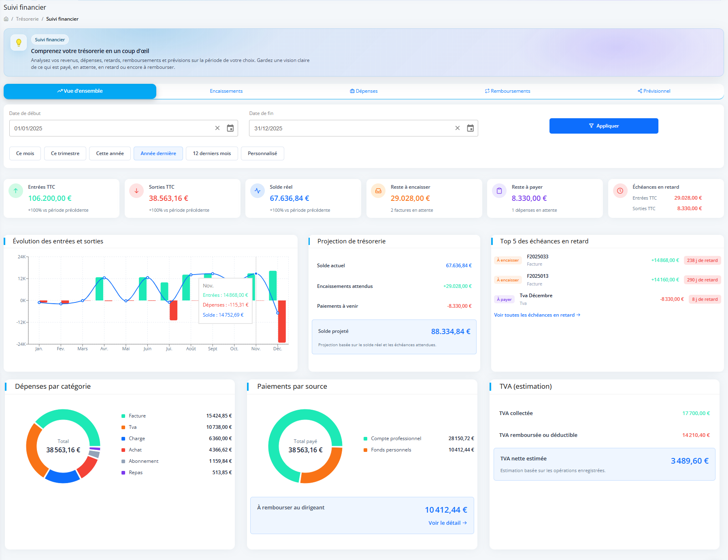Viewport: 728px width, 560px height.
Task: Click the Charge legend color square
Action: pyautogui.click(x=123, y=439)
